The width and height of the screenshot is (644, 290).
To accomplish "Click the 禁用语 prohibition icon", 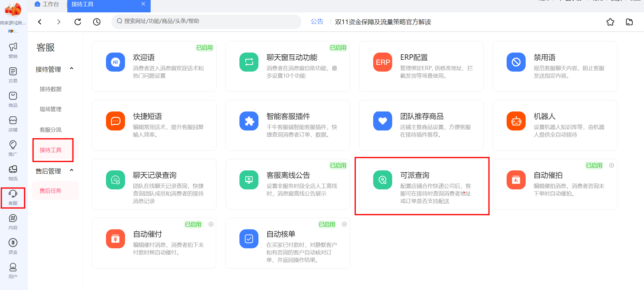I will [x=516, y=62].
